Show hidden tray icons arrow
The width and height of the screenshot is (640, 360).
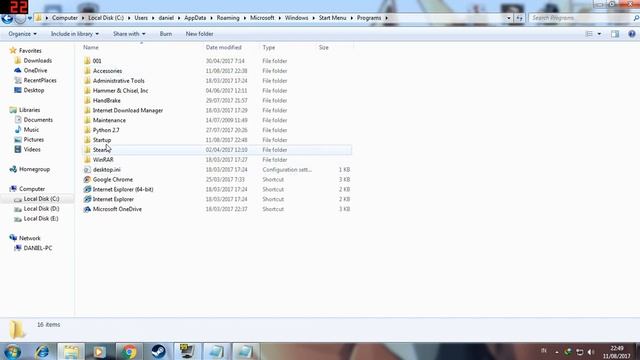click(557, 352)
